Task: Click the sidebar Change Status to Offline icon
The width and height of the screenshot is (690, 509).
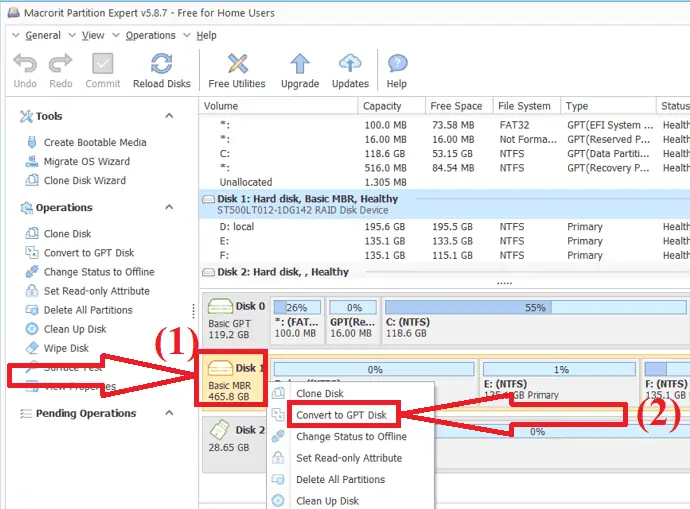Action: point(32,272)
